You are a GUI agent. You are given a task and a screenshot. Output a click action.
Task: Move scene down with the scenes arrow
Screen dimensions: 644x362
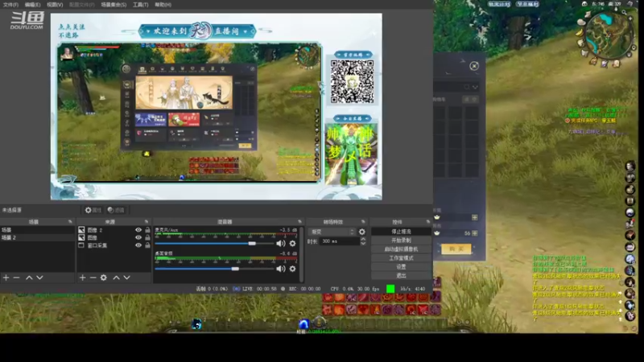click(x=39, y=278)
